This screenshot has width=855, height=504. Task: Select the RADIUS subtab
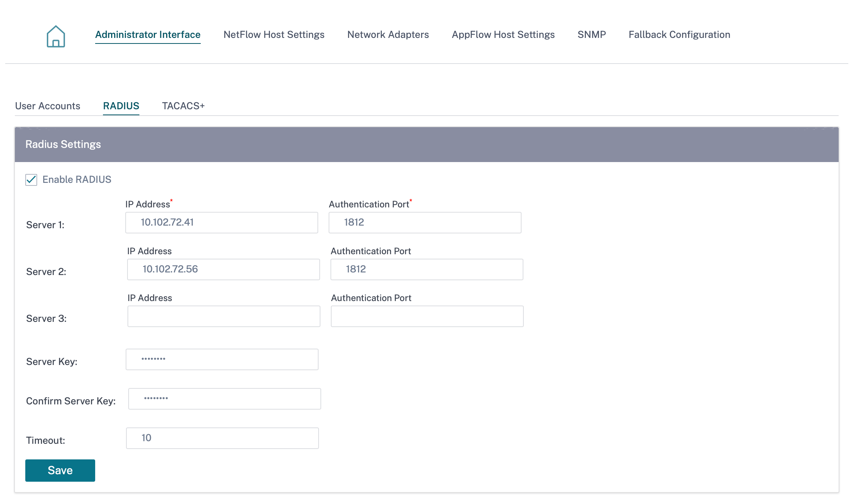pos(121,106)
